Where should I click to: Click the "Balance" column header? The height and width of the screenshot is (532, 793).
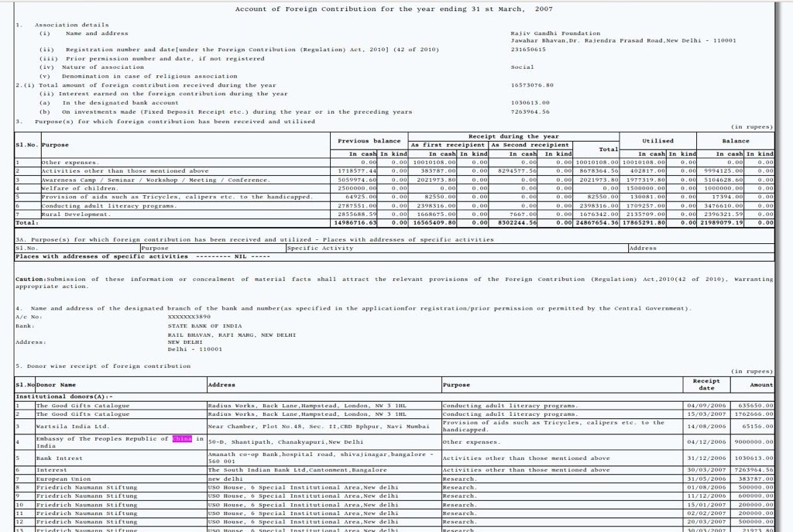[736, 141]
